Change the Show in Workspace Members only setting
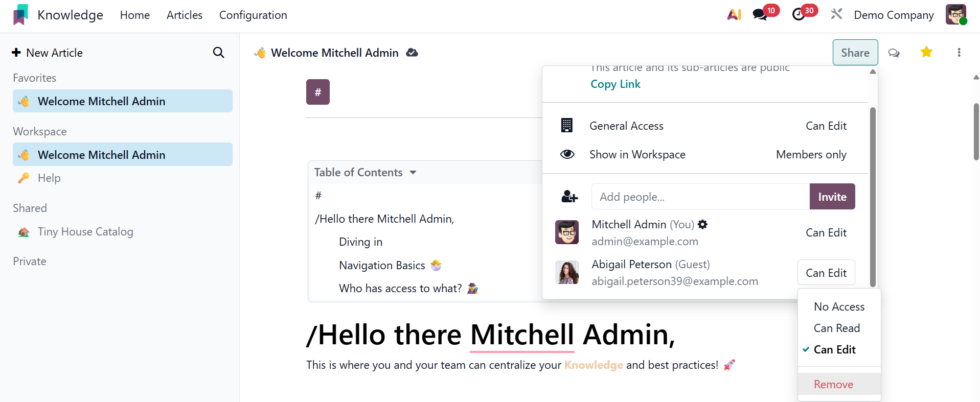The width and height of the screenshot is (980, 402). pos(811,154)
